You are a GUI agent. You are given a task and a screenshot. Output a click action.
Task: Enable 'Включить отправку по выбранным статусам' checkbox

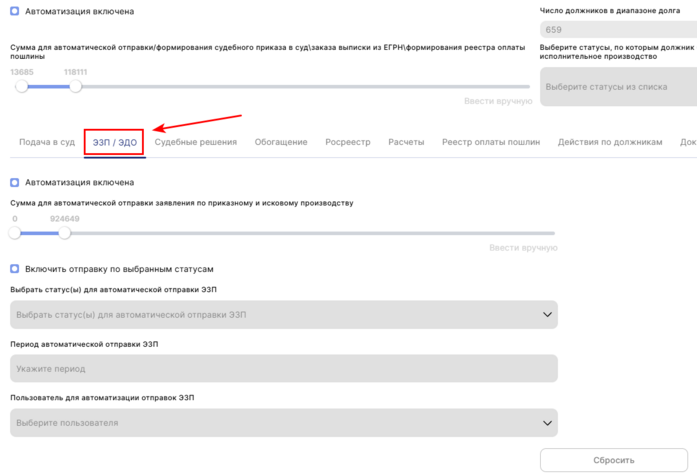click(x=15, y=269)
